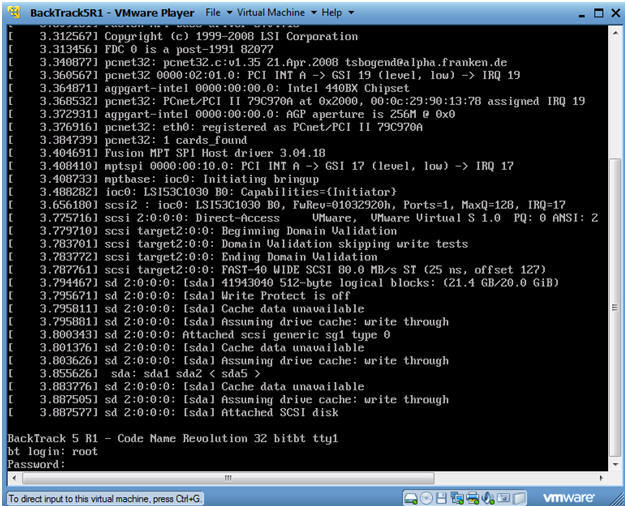This screenshot has width=625, height=506.
Task: Click the horizontal scrollbar right arrow
Action: pyautogui.click(x=601, y=477)
